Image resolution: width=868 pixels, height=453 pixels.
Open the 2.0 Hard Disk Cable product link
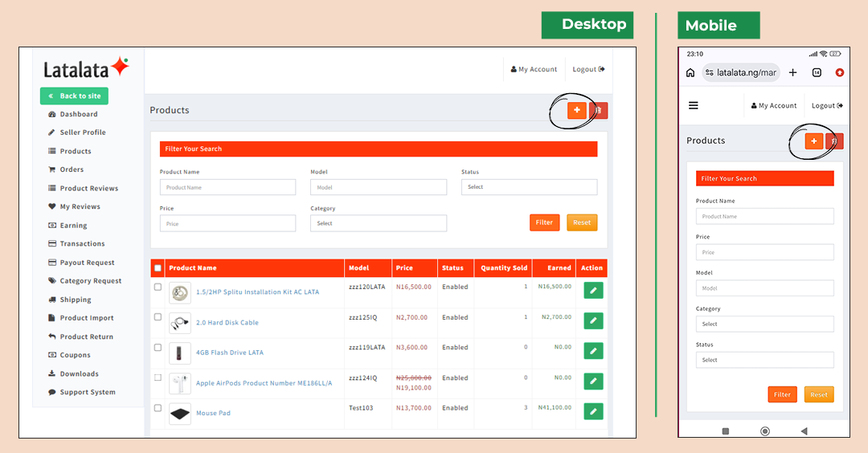[x=227, y=322]
